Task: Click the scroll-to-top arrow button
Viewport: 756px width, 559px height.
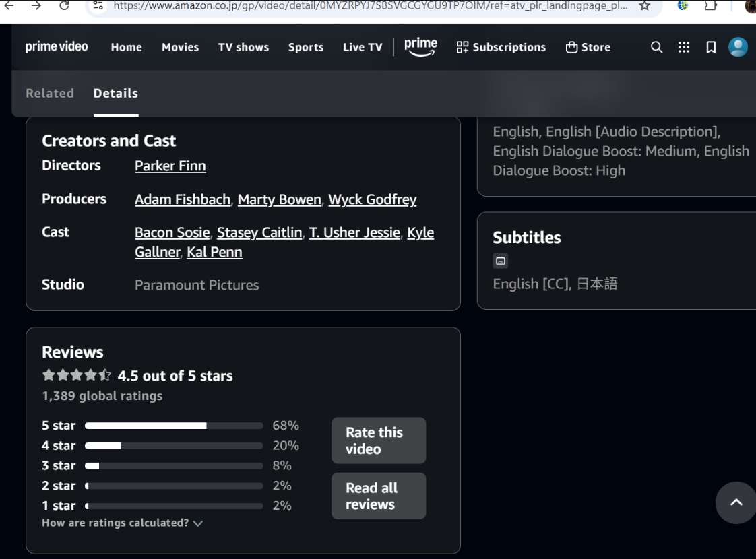Action: pyautogui.click(x=736, y=502)
